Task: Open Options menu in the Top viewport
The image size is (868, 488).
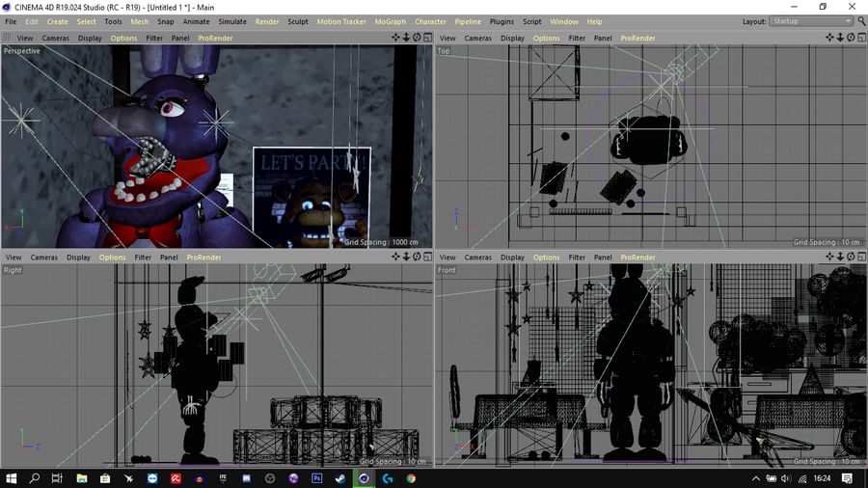Action: tap(547, 39)
